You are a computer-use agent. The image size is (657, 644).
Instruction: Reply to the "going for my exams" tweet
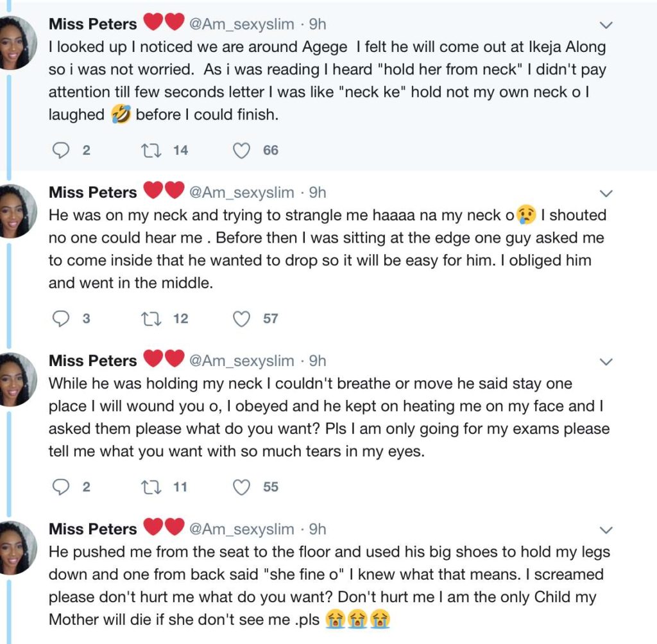[x=60, y=487]
